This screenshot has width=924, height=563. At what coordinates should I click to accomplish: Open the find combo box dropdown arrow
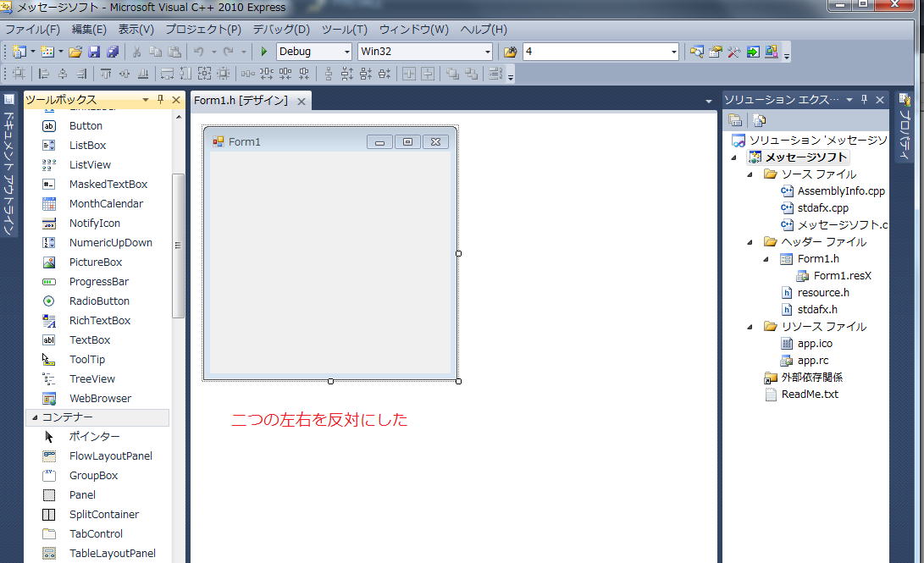click(x=673, y=52)
